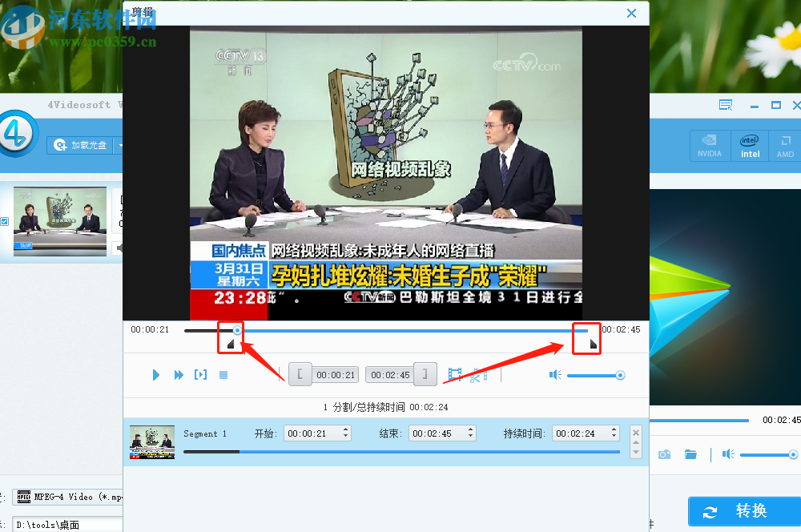This screenshot has height=532, width=801.
Task: Select the right trim end marker
Action: [x=593, y=344]
